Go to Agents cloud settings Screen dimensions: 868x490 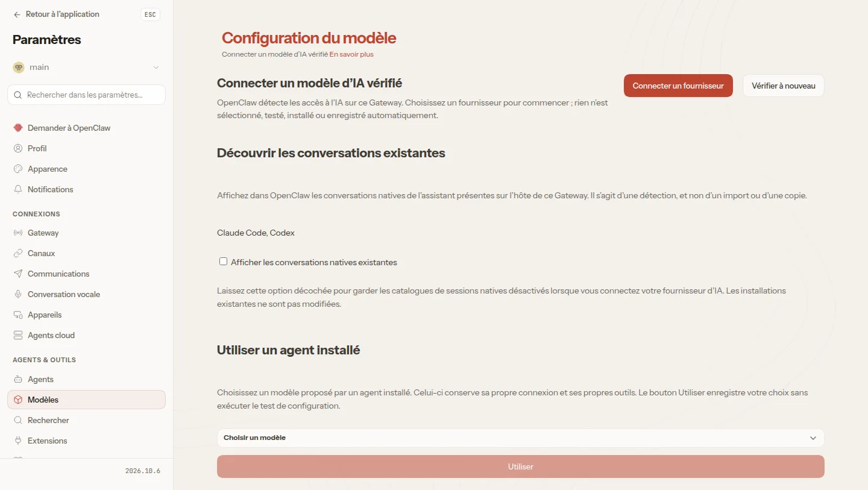[x=86, y=335]
